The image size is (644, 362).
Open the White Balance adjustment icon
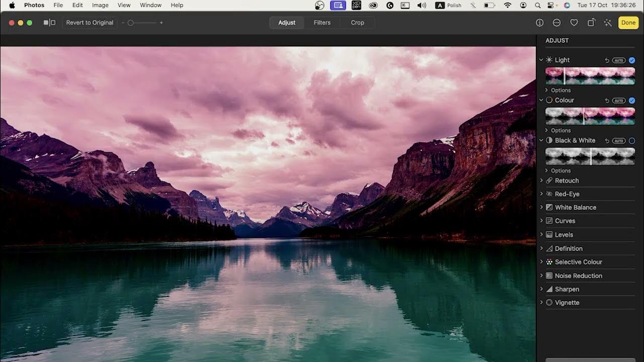tap(549, 207)
